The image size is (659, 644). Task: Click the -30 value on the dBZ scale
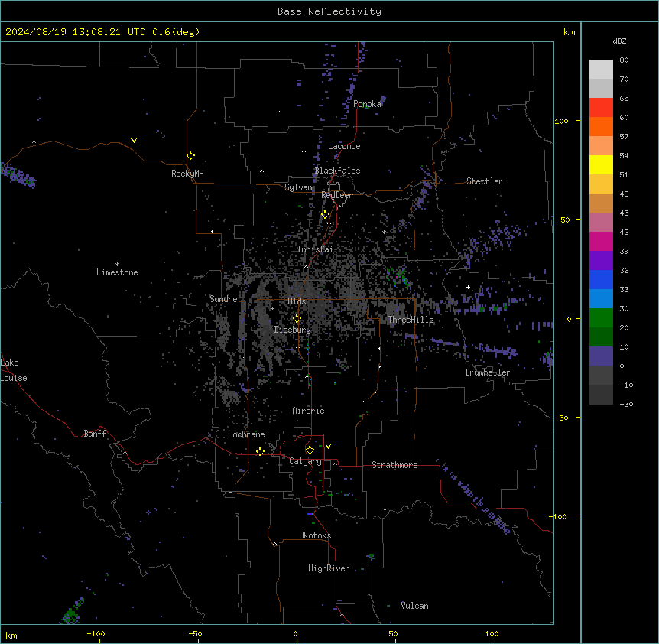(x=626, y=405)
